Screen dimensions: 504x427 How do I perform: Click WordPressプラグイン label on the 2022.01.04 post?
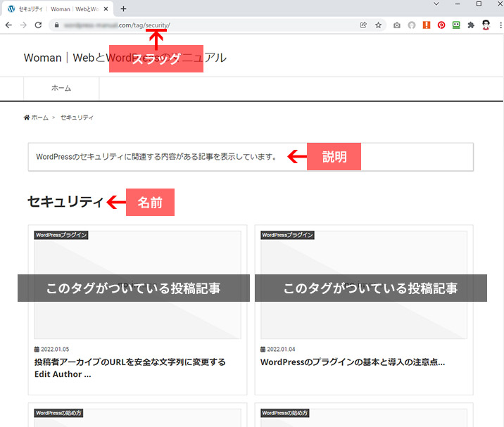pos(287,235)
